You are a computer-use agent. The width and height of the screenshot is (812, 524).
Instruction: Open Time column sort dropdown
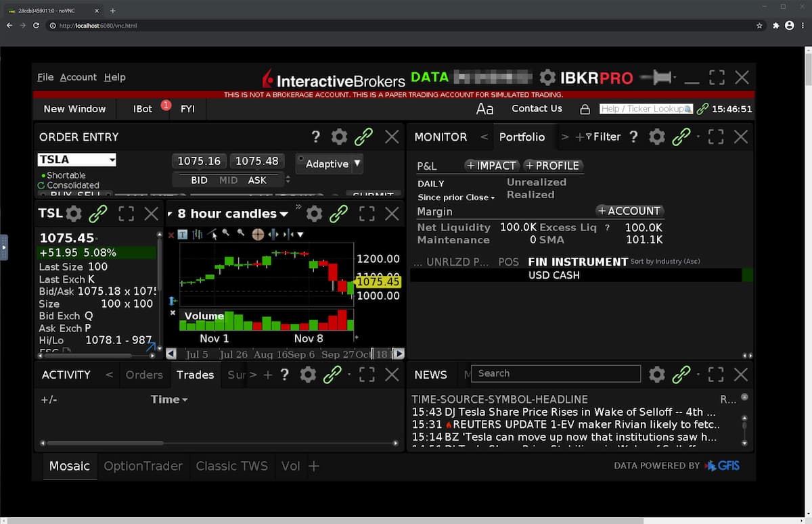(185, 400)
